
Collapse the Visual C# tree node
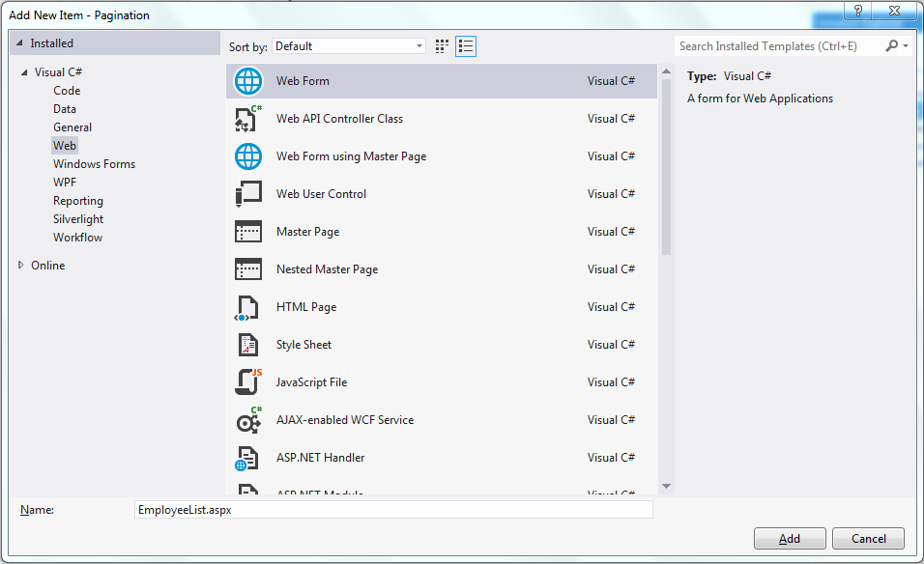(24, 72)
